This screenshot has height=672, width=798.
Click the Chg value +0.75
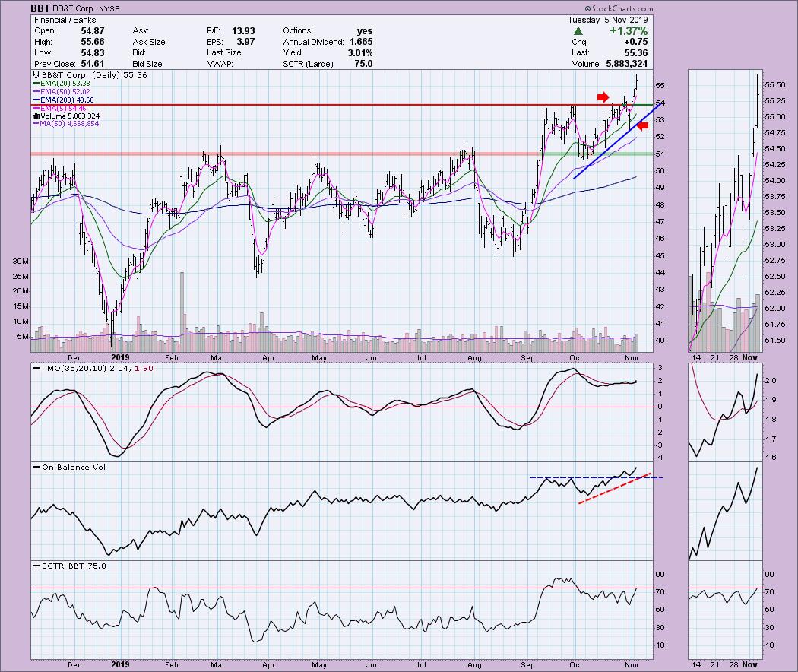(x=636, y=42)
